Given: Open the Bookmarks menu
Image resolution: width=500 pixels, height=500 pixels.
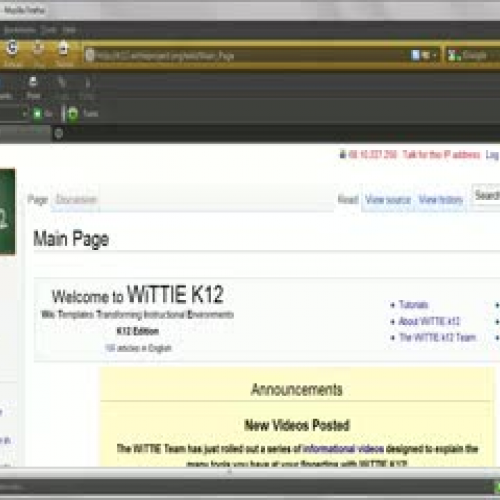Looking at the screenshot, I should click(19, 30).
